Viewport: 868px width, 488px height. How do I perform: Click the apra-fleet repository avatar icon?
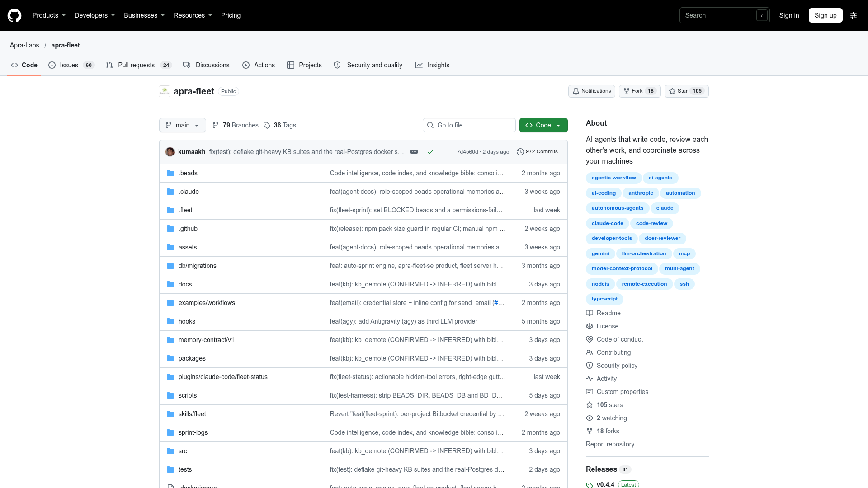(165, 91)
